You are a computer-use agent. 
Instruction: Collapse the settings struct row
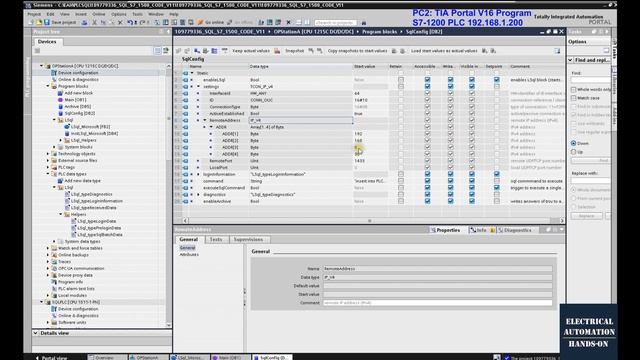click(198, 87)
